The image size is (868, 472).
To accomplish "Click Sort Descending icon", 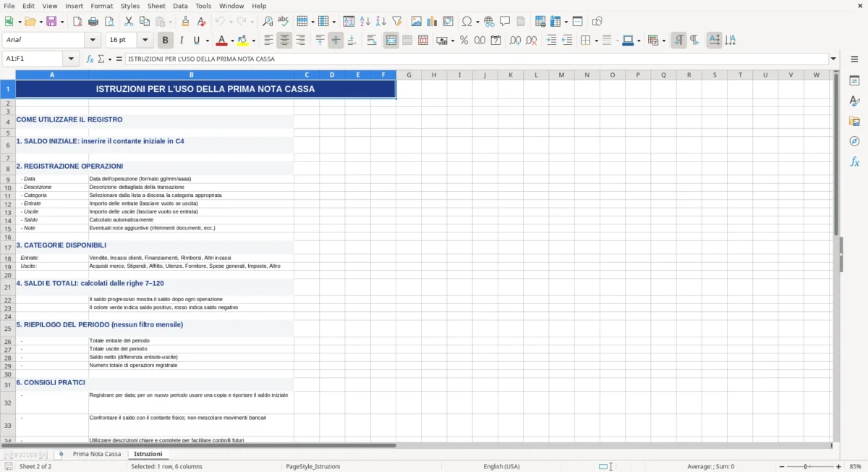I will pyautogui.click(x=381, y=22).
